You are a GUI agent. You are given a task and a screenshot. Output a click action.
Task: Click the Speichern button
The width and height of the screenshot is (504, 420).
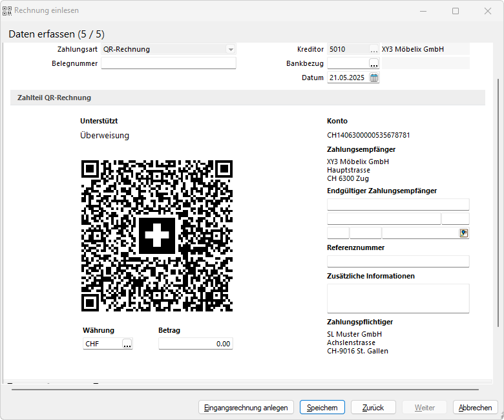[x=322, y=408]
